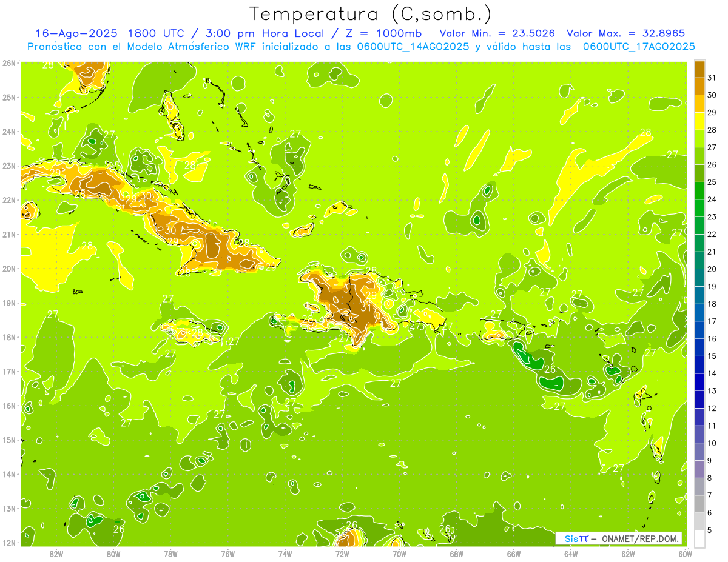Click the latitude axis label 15N
728x562 pixels.
click(x=9, y=440)
